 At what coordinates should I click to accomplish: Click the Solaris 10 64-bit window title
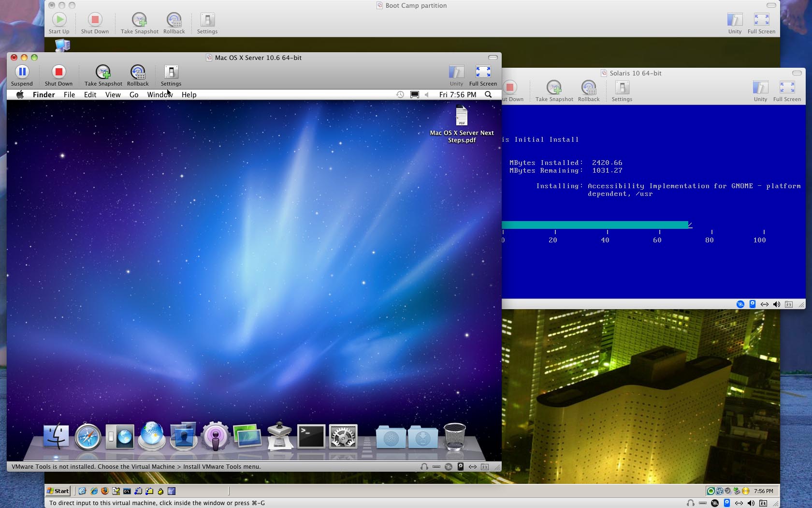click(635, 73)
